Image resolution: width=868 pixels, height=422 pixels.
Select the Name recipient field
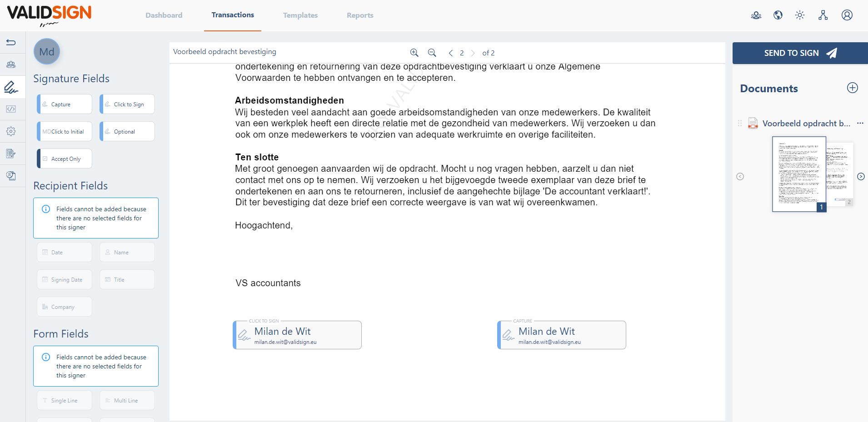(127, 252)
